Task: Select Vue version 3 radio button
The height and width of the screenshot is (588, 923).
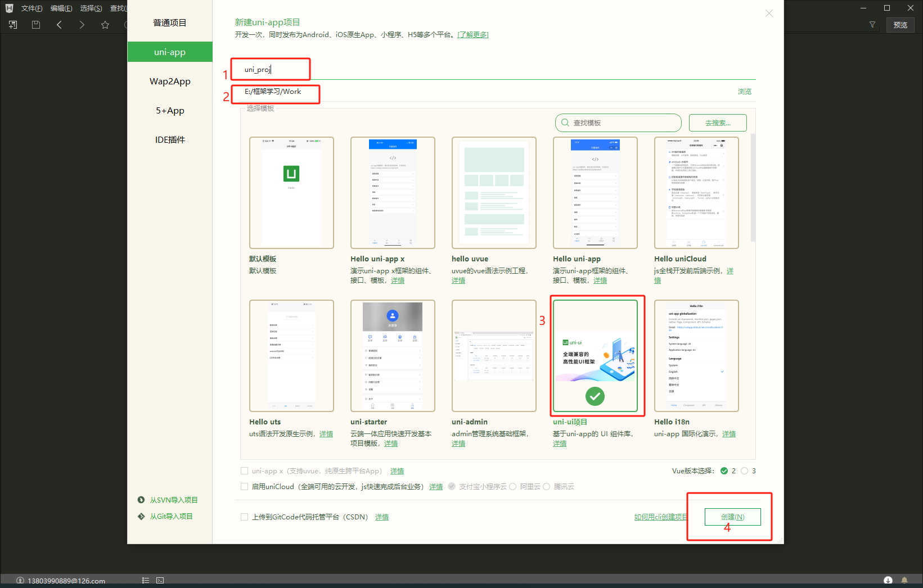Action: pyautogui.click(x=745, y=471)
